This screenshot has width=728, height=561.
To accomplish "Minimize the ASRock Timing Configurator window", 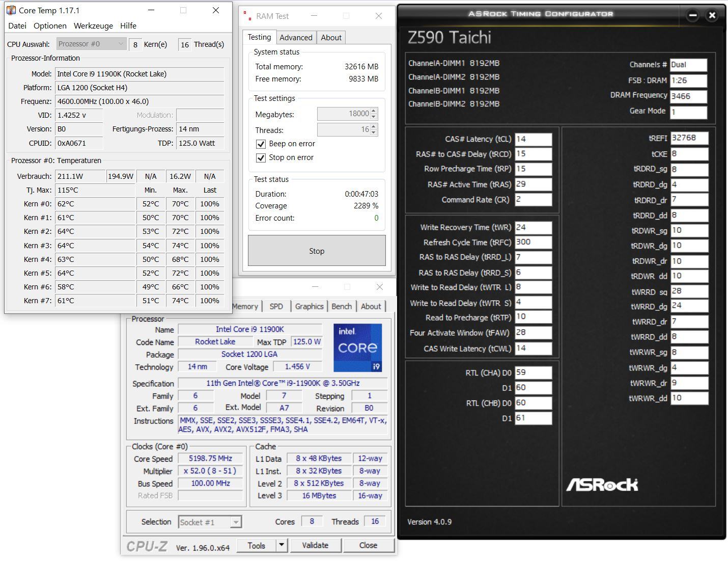I will pyautogui.click(x=693, y=15).
